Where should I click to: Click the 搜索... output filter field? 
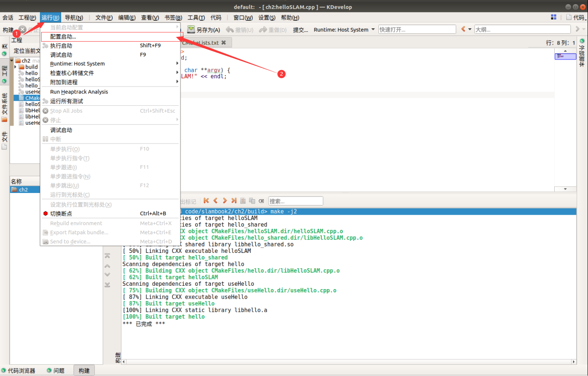[x=296, y=201]
